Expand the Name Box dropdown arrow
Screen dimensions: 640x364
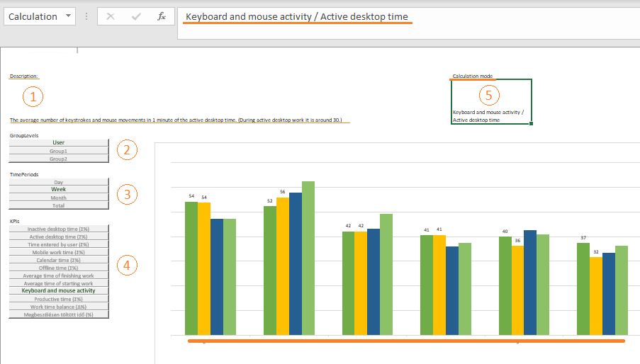tap(68, 16)
